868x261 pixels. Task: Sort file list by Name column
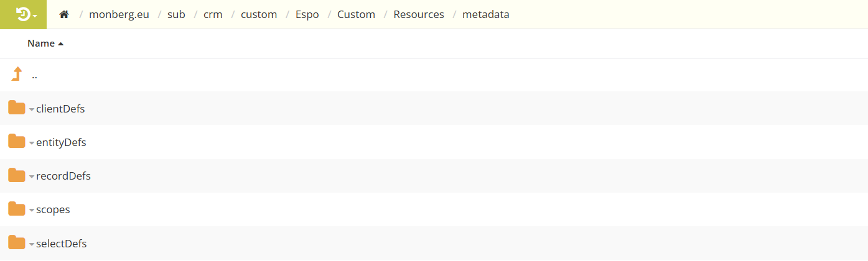[41, 43]
